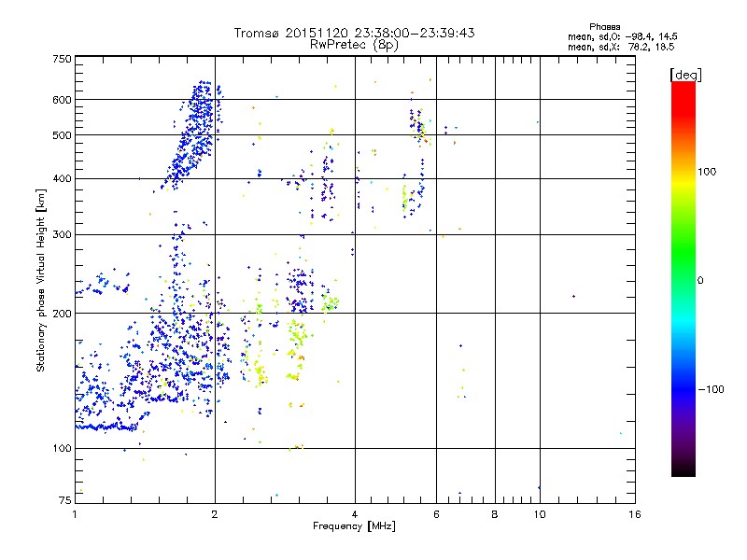Image resolution: width=747 pixels, height=560 pixels.
Task: Click the blue region of the colorbar near -100
Action: [x=684, y=388]
